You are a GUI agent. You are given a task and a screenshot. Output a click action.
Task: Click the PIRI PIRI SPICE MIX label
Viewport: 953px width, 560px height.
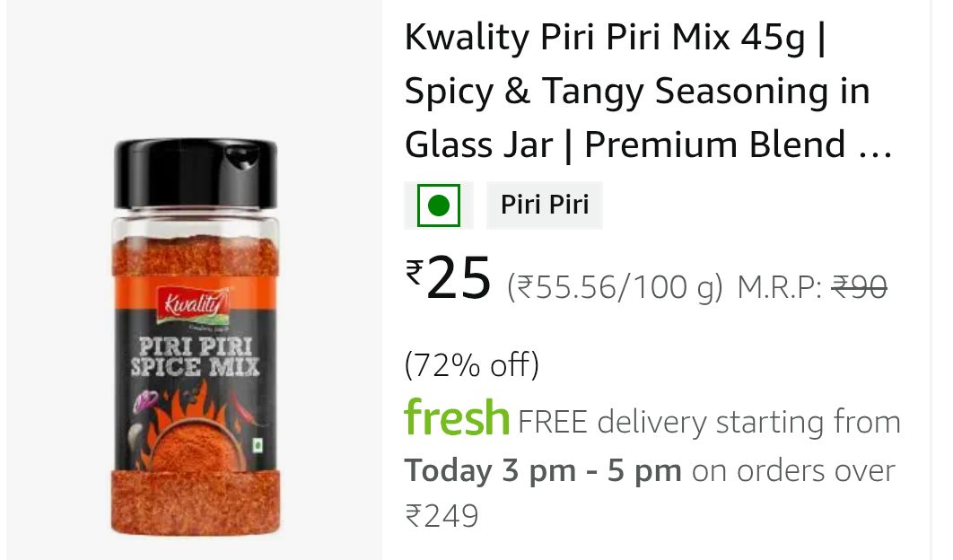[x=195, y=356]
